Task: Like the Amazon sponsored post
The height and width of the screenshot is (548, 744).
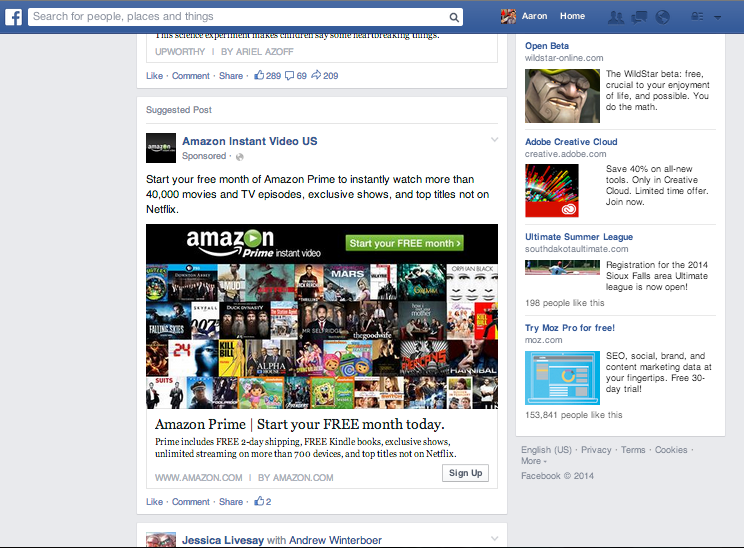Action: click(154, 502)
